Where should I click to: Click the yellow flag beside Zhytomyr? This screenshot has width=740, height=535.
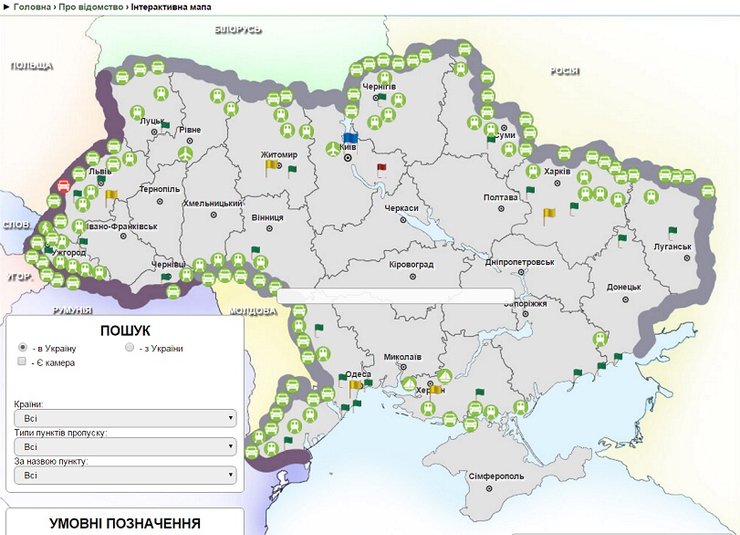tap(271, 168)
